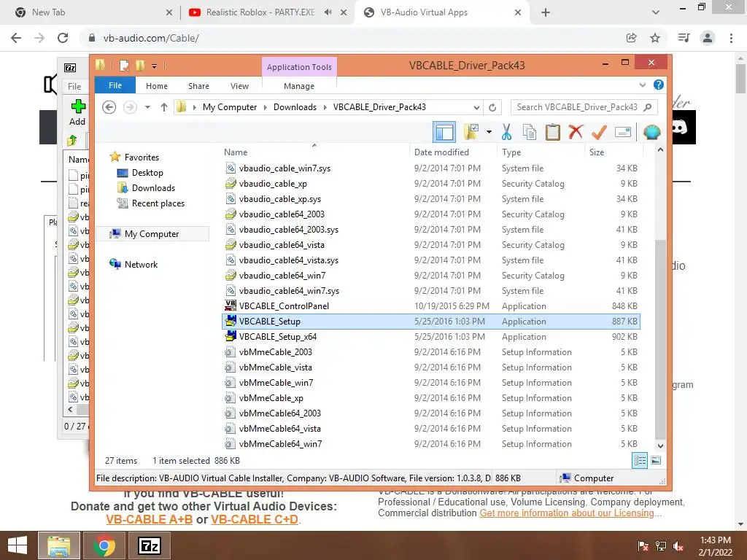Open the File ribbon tab
The image size is (747, 560).
pos(115,85)
